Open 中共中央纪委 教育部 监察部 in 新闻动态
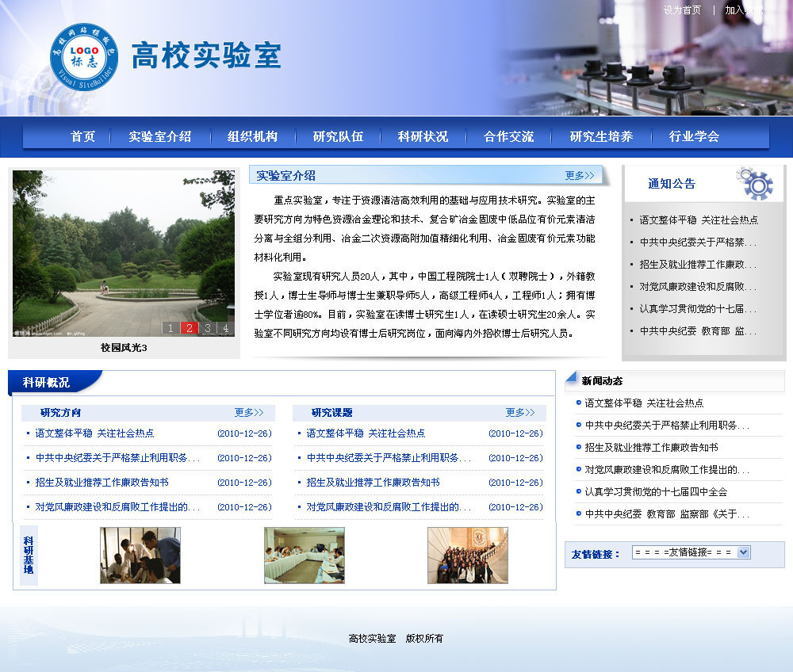793x672 pixels. pos(667,514)
